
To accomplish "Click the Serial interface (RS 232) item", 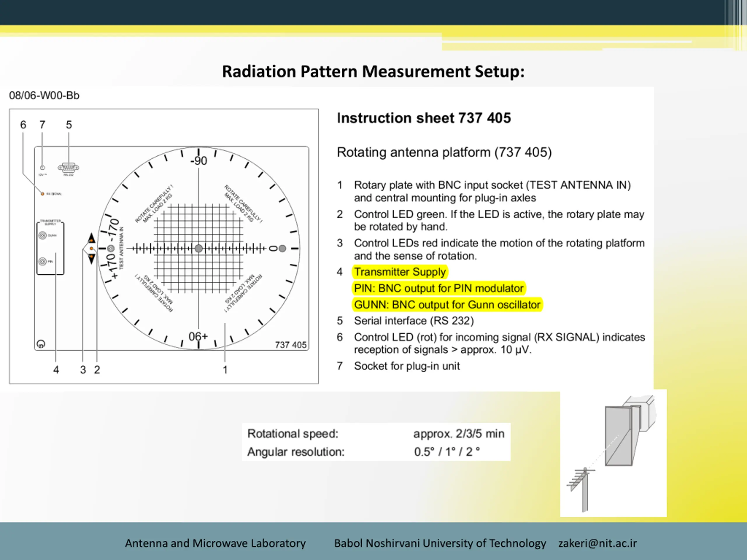I will [414, 321].
